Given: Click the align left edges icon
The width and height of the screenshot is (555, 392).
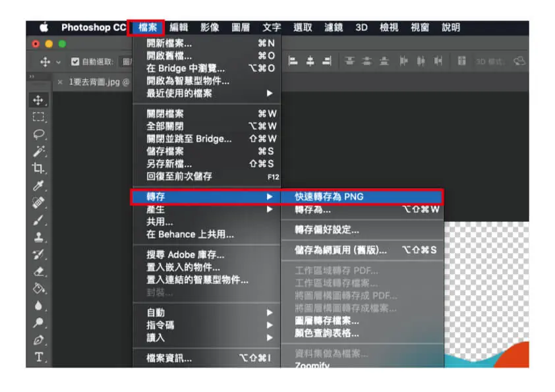Looking at the screenshot, I should (293, 61).
